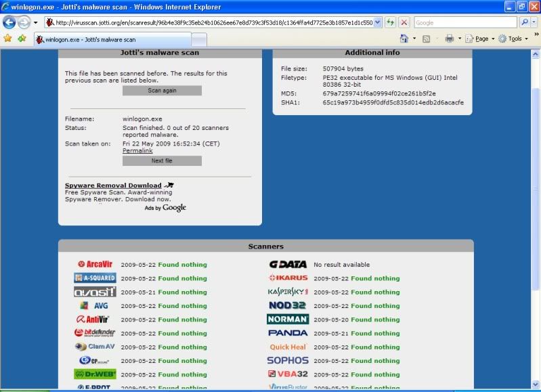Image resolution: width=541 pixels, height=392 pixels.
Task: Click the page scrollbar up arrow
Action: [x=536, y=54]
